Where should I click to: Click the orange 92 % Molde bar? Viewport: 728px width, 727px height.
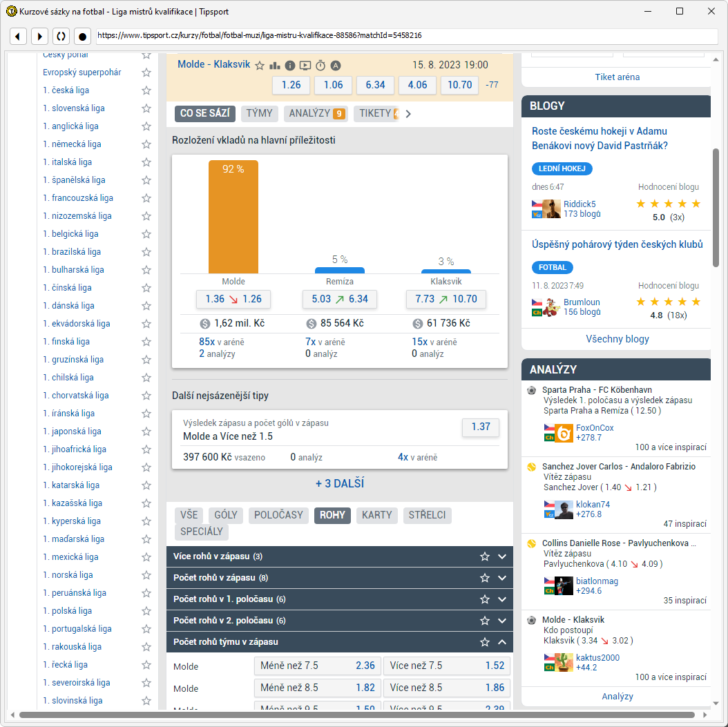pos(233,217)
